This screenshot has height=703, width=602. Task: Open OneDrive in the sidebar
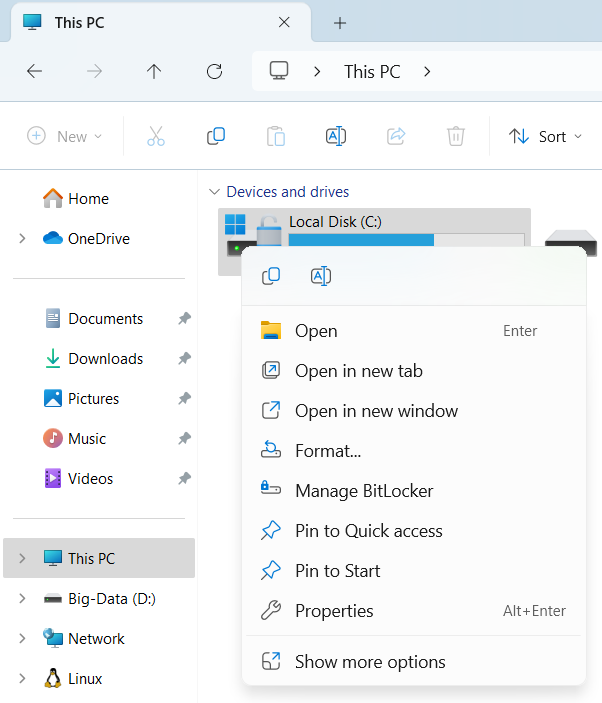[86, 239]
